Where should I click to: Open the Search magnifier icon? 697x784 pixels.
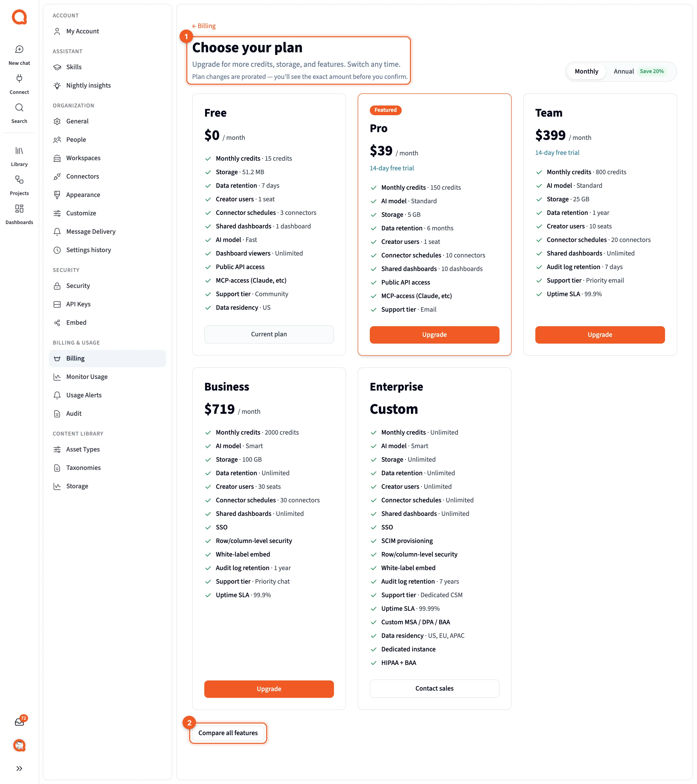pyautogui.click(x=19, y=107)
